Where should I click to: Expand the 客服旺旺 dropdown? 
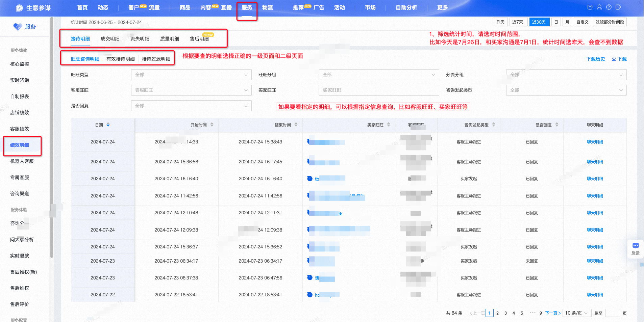[x=191, y=90]
